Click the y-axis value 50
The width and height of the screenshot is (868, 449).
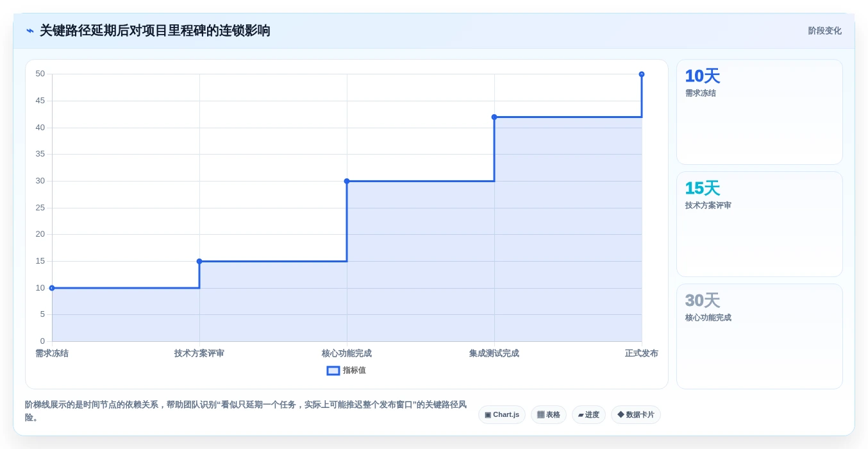point(40,74)
